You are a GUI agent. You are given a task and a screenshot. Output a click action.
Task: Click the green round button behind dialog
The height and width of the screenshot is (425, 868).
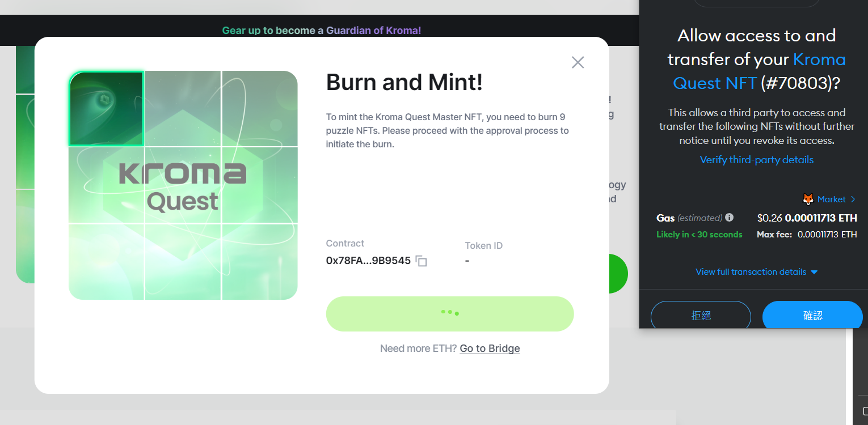click(617, 274)
